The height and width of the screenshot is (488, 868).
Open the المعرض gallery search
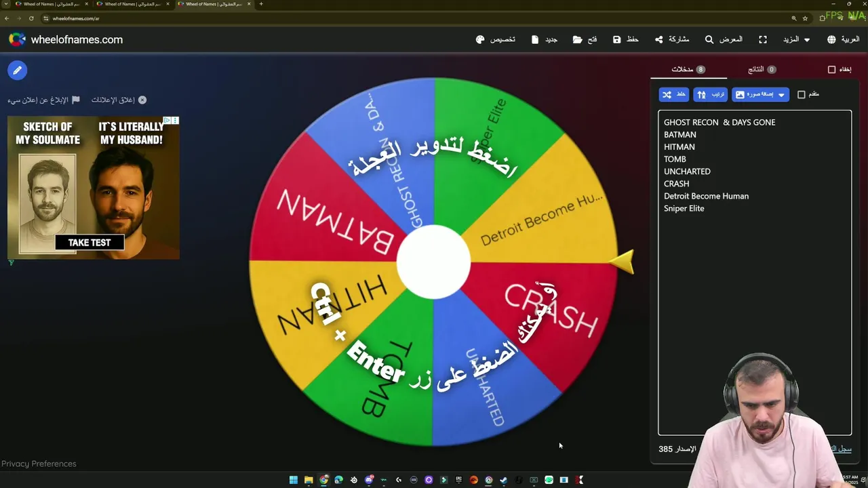pos(724,39)
